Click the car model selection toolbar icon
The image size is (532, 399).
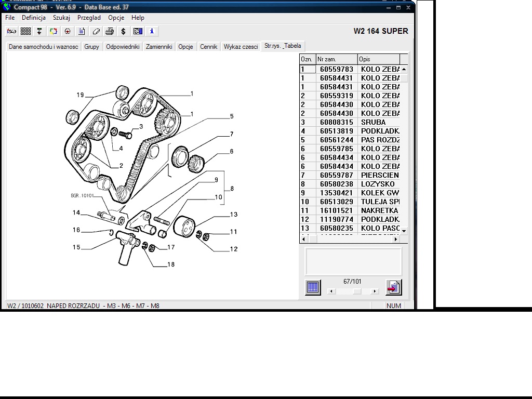click(11, 31)
